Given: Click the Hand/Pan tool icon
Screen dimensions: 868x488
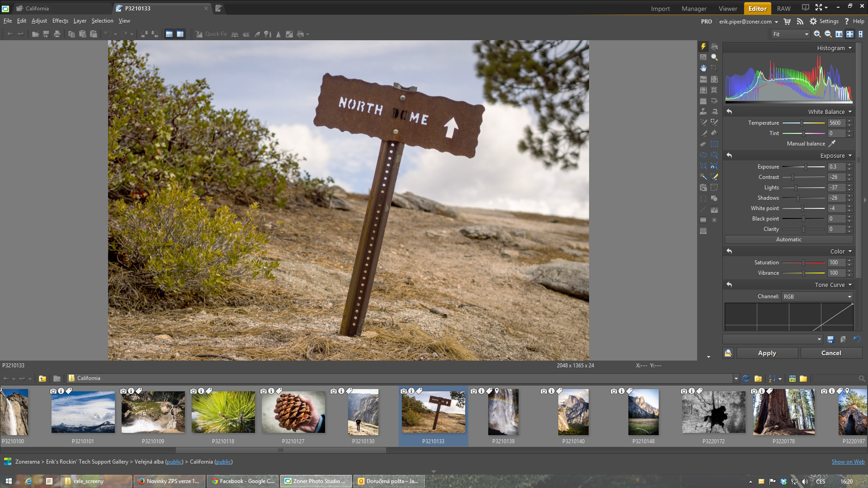Looking at the screenshot, I should (703, 67).
